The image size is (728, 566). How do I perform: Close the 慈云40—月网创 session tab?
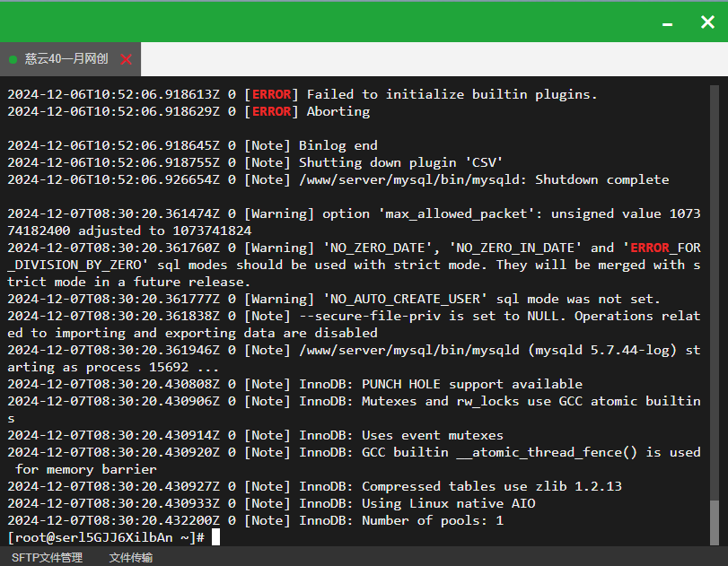126,59
